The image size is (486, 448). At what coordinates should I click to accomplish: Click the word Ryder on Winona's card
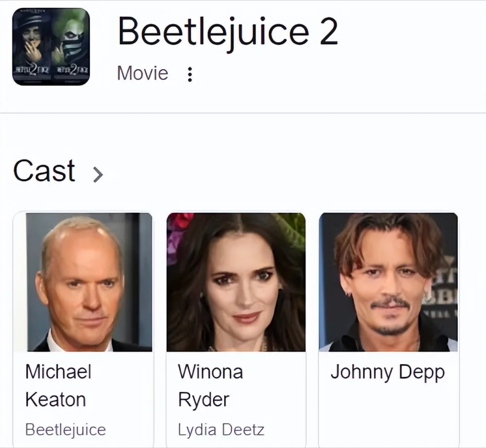[x=203, y=399]
